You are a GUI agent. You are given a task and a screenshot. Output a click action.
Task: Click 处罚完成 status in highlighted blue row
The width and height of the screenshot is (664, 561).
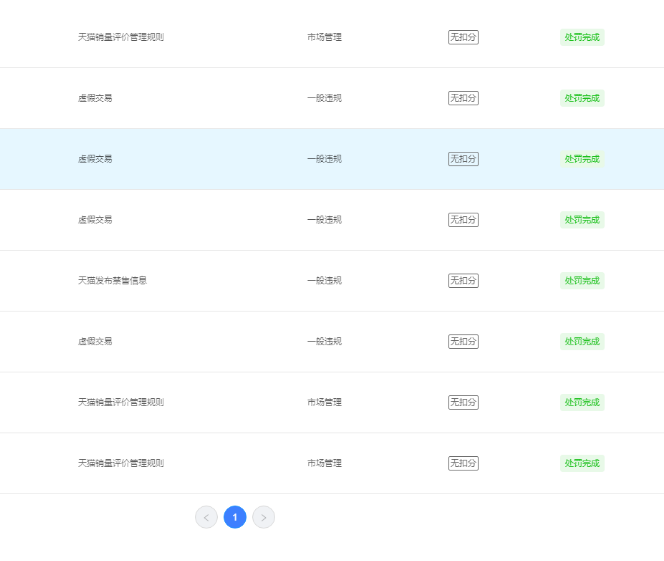tap(582, 159)
